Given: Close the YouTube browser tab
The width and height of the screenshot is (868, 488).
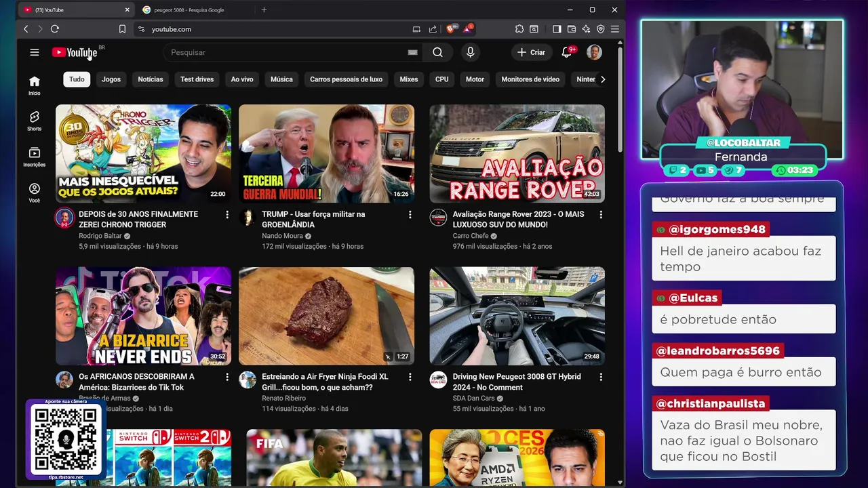Looking at the screenshot, I should (x=127, y=10).
